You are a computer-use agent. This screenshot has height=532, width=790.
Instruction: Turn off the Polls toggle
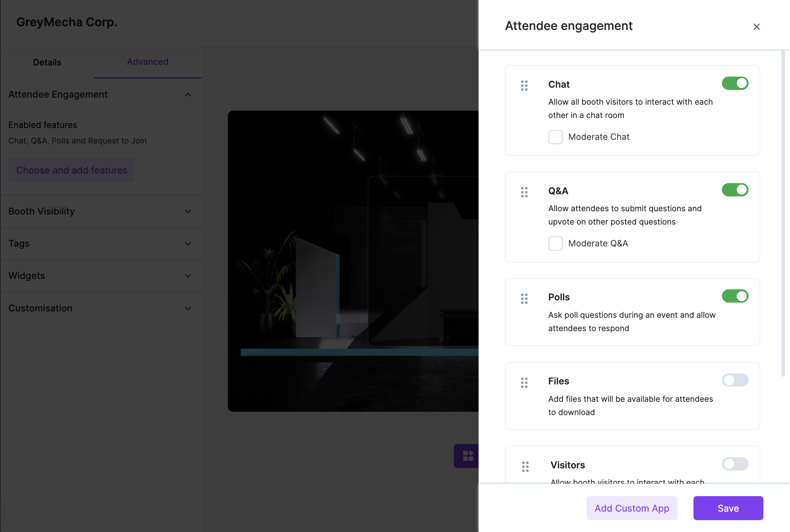coord(735,296)
